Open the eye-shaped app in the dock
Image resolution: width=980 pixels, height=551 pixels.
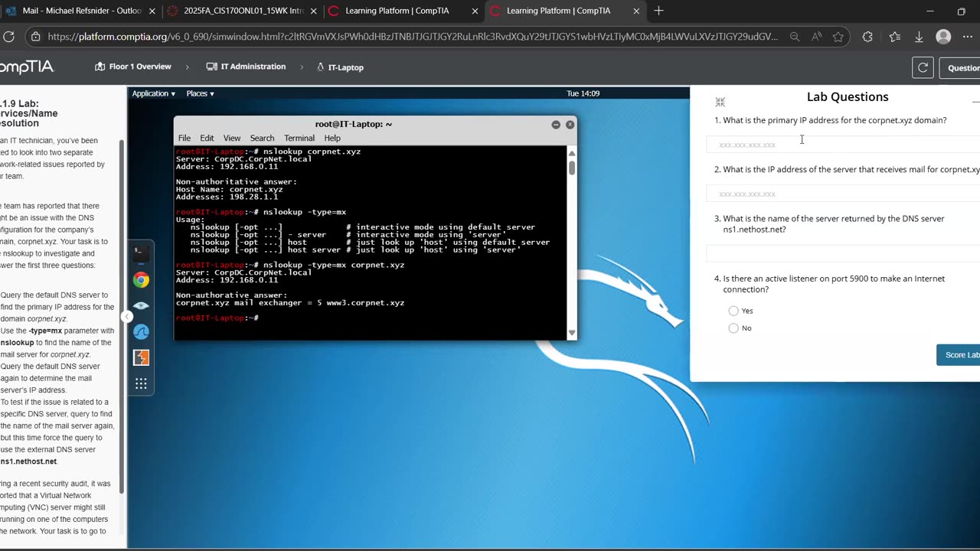[x=141, y=305]
